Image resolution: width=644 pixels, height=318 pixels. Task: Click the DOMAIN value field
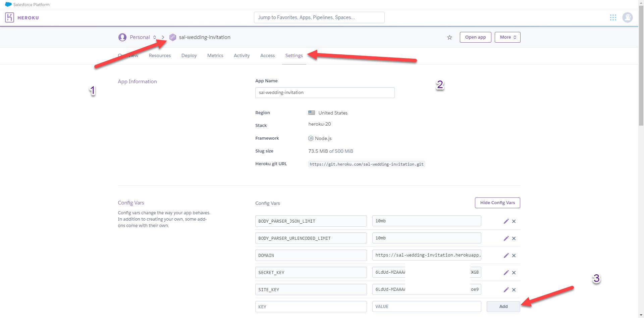click(427, 255)
